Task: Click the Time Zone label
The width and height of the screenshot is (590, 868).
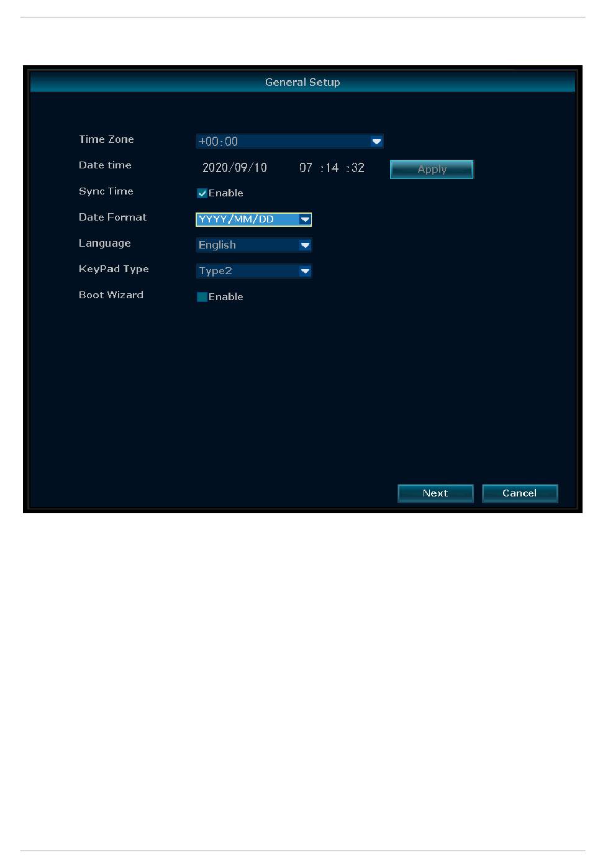Action: tap(106, 139)
